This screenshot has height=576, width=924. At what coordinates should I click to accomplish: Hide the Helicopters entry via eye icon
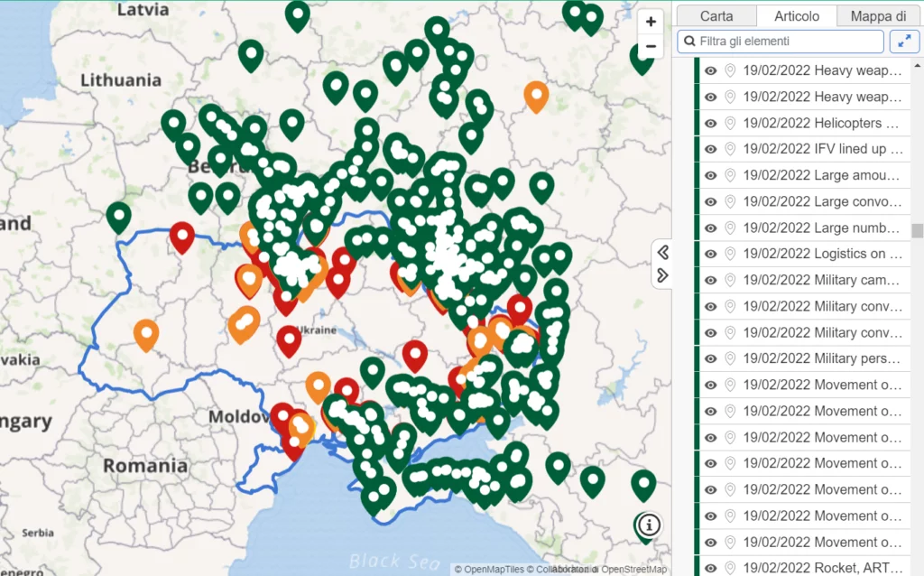pyautogui.click(x=711, y=123)
